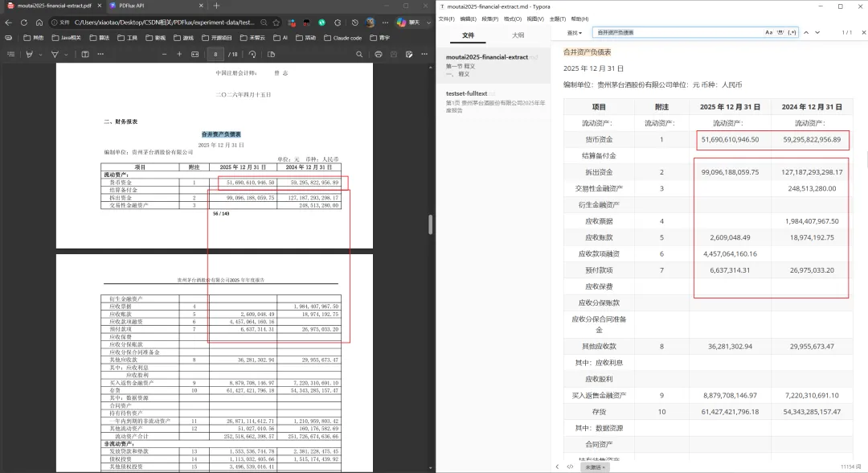Image resolution: width=868 pixels, height=473 pixels.
Task: Open the 编辑(E) menu in Typora
Action: point(469,19)
